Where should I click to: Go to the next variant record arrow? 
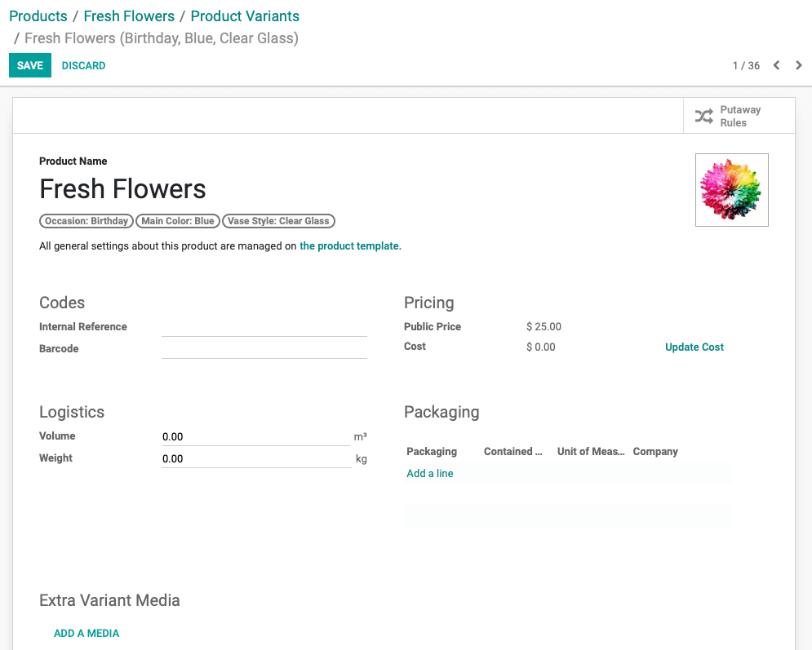click(x=799, y=65)
